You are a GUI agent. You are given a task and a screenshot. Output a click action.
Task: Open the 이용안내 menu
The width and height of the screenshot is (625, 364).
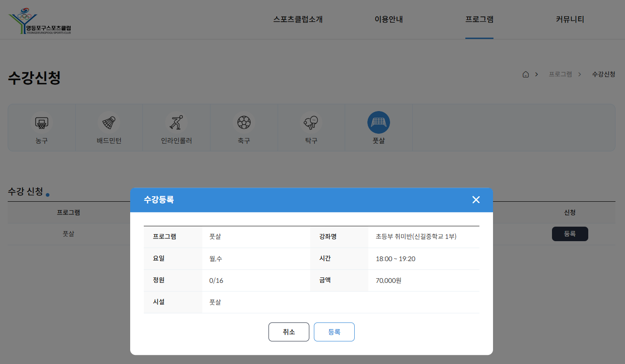pyautogui.click(x=389, y=19)
